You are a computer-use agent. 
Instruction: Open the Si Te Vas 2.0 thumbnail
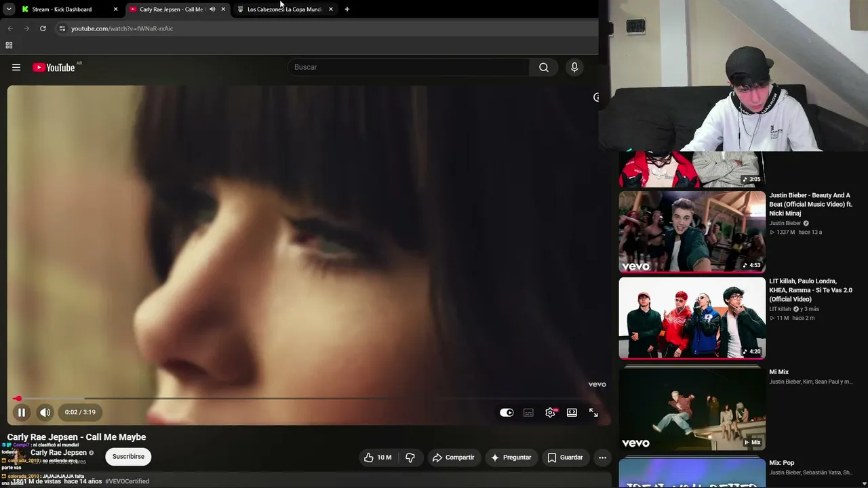(x=692, y=318)
